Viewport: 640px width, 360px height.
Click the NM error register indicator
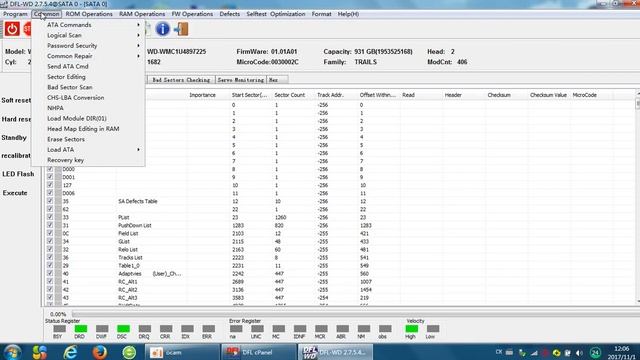pyautogui.click(x=363, y=329)
